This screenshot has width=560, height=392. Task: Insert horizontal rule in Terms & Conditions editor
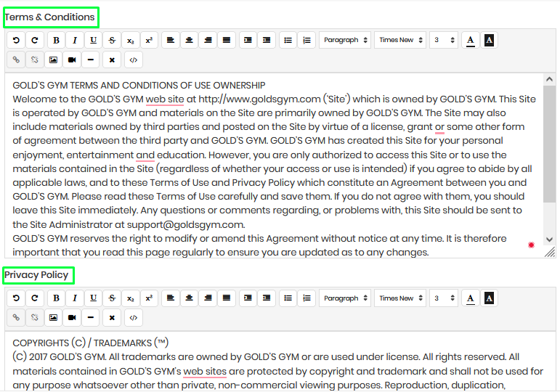tap(90, 60)
